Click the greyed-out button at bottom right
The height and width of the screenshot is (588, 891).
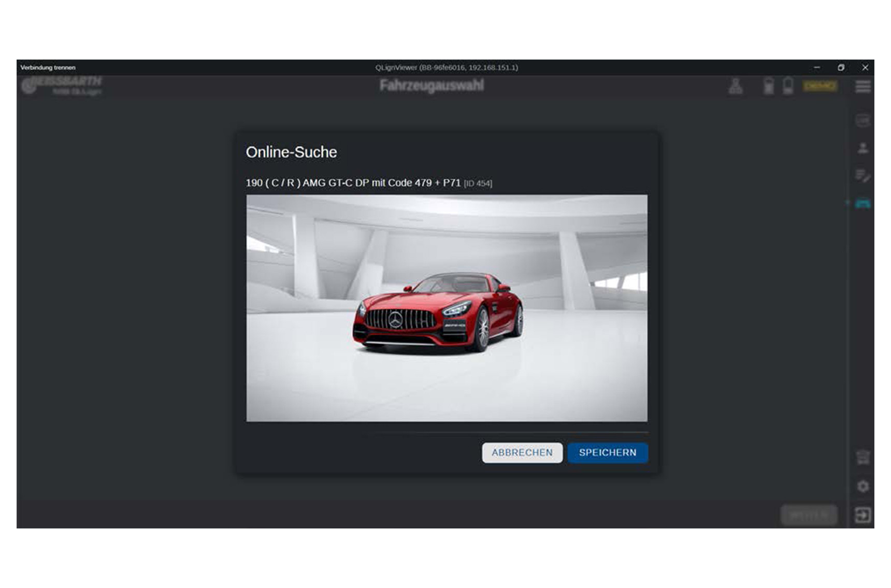809,515
